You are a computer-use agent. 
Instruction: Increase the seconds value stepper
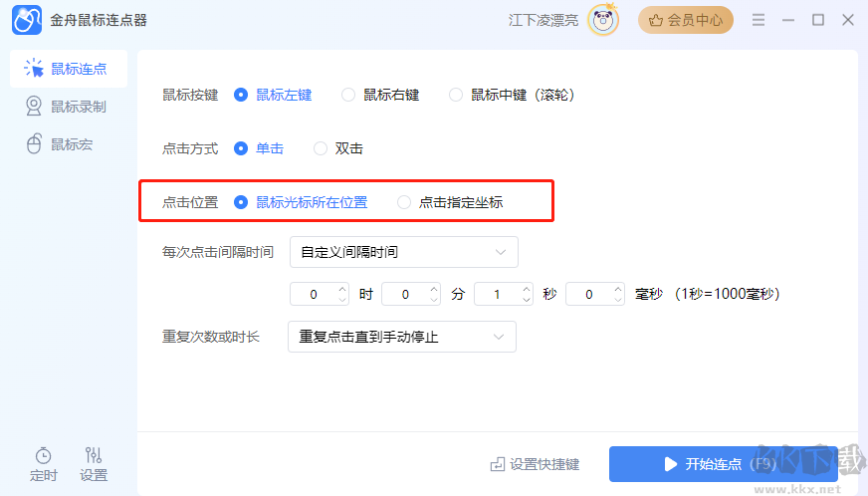(x=527, y=288)
